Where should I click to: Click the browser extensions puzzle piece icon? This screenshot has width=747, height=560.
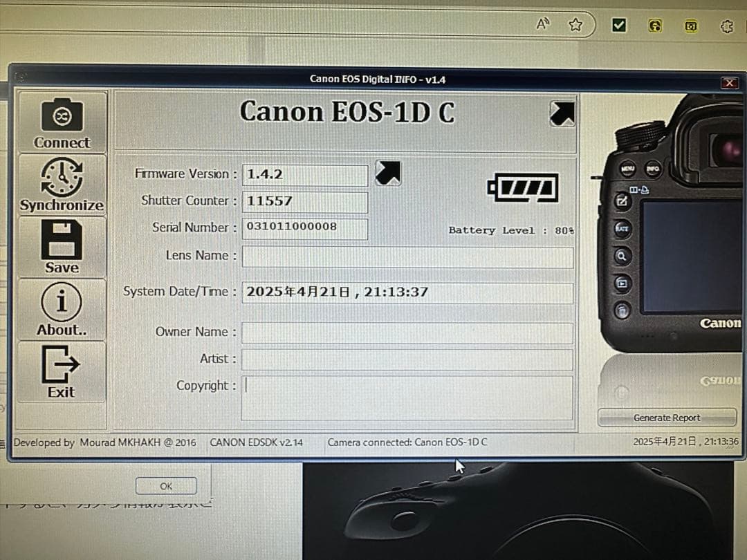(x=726, y=26)
